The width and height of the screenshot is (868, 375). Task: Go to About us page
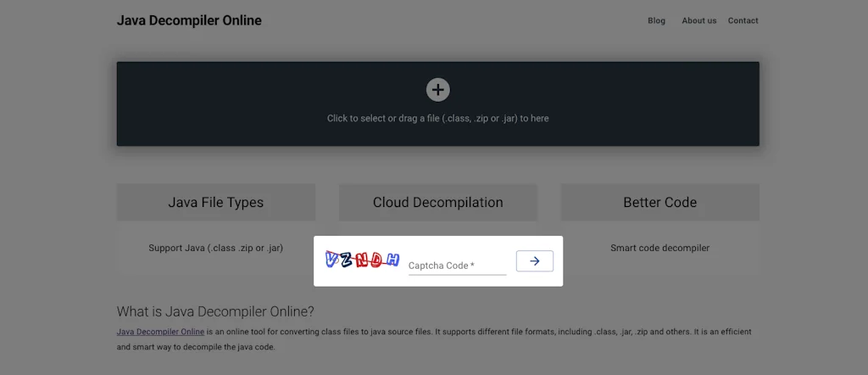[x=699, y=20]
